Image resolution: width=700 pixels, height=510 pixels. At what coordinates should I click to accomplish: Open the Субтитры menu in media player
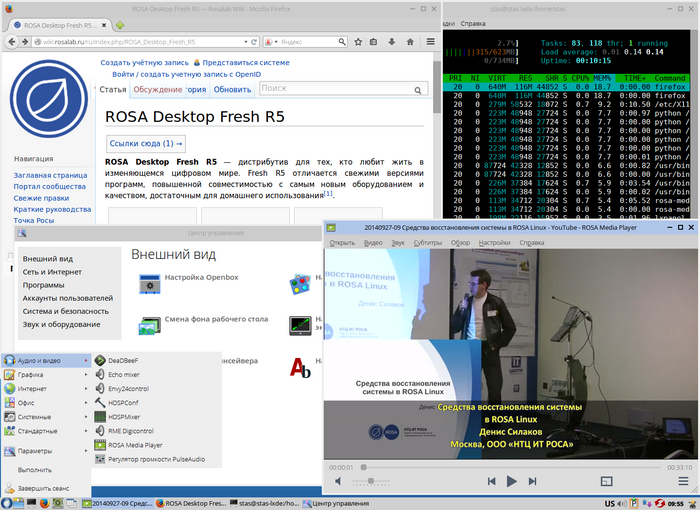(426, 242)
